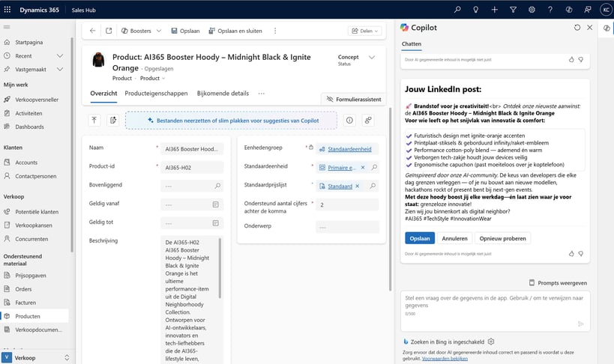Viewport: 614px width, 364px height.
Task: Show more tabs via ellipsis
Action: coord(261,94)
